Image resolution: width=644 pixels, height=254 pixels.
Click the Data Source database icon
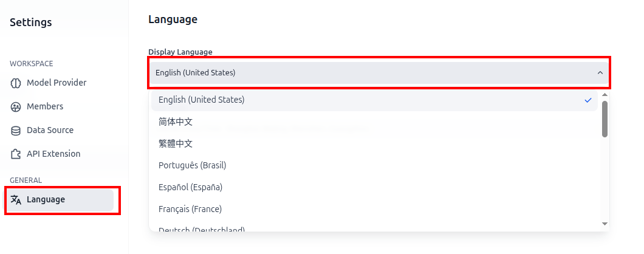pyautogui.click(x=16, y=131)
